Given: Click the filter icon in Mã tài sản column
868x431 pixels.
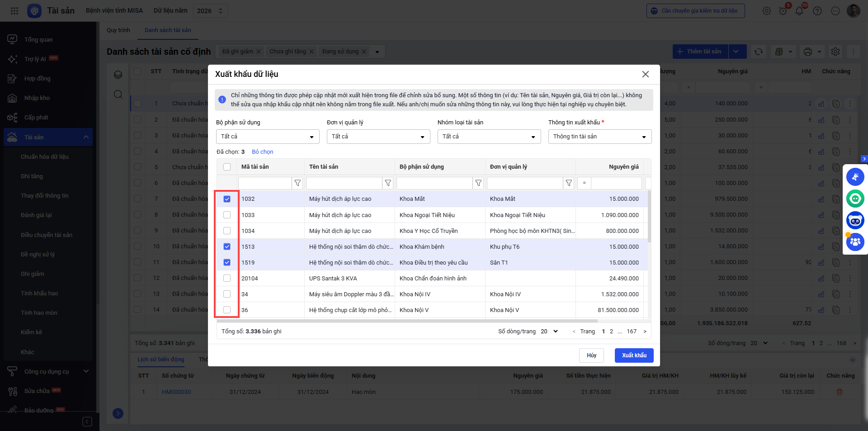Looking at the screenshot, I should click(297, 183).
